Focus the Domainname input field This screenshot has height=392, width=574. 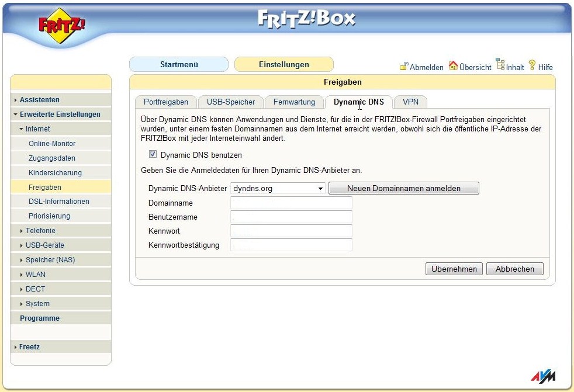point(292,203)
